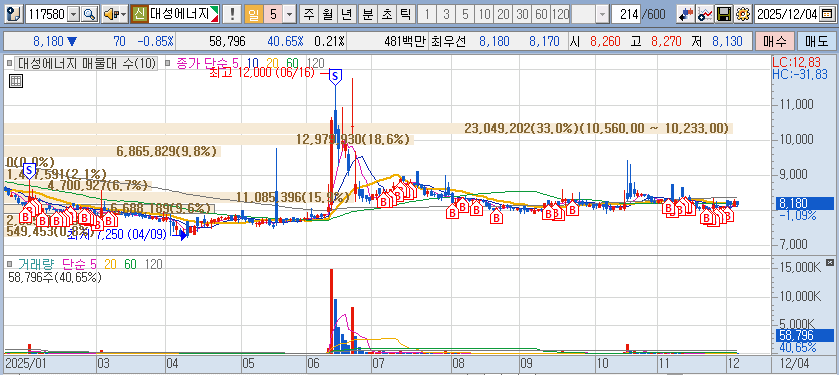Screen dimensions: 839x375
Task: Select the 20 interval button
Action: 503,14
